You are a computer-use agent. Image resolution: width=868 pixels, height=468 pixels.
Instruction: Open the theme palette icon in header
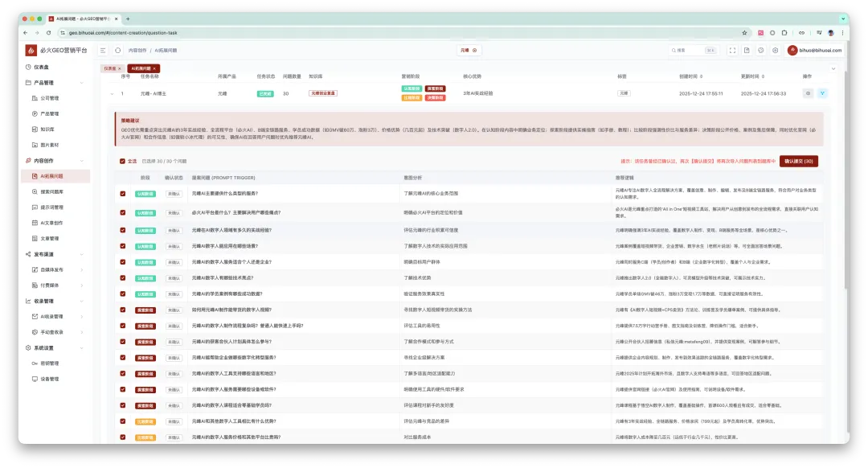pyautogui.click(x=761, y=50)
